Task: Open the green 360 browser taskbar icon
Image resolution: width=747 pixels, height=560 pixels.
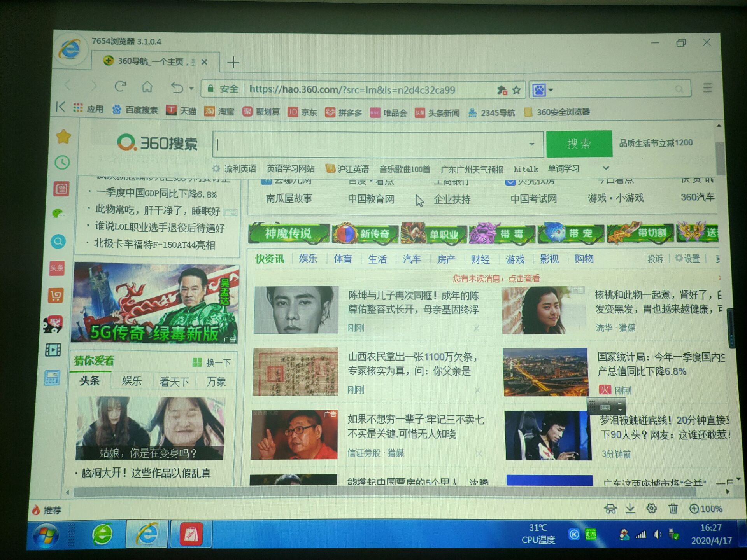Action: [102, 534]
